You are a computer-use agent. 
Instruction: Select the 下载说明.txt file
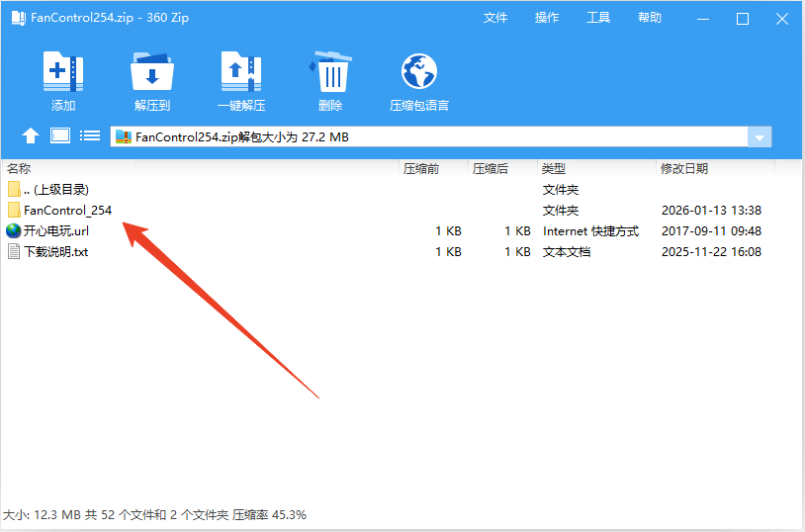[55, 251]
